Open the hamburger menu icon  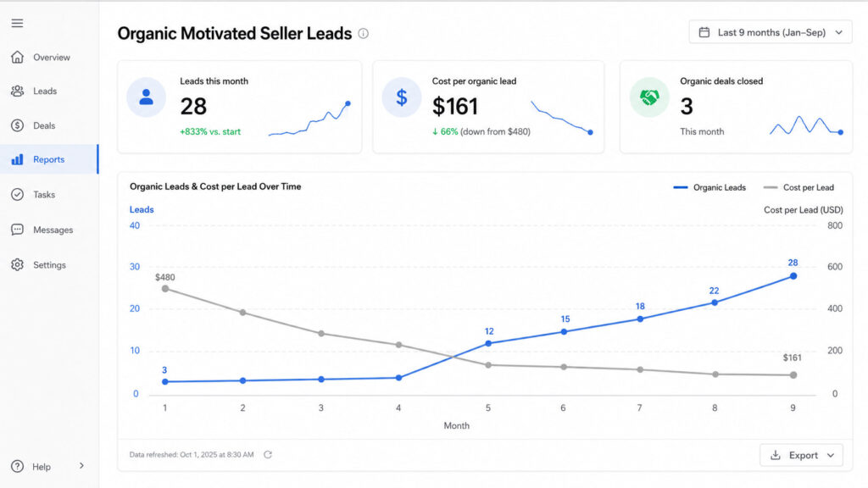17,23
